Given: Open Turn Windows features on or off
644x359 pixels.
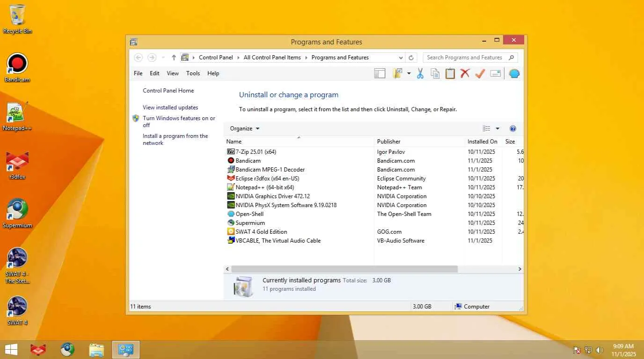Looking at the screenshot, I should 179,122.
